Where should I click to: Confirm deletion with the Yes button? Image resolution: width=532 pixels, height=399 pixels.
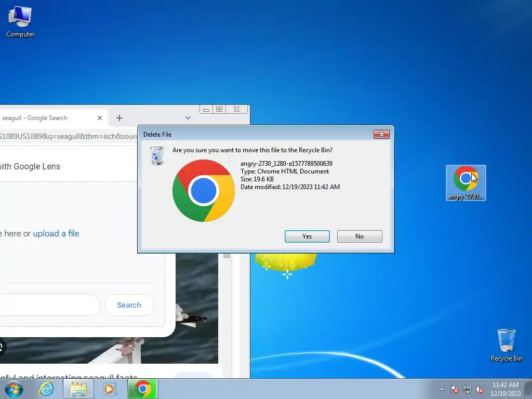coord(307,236)
